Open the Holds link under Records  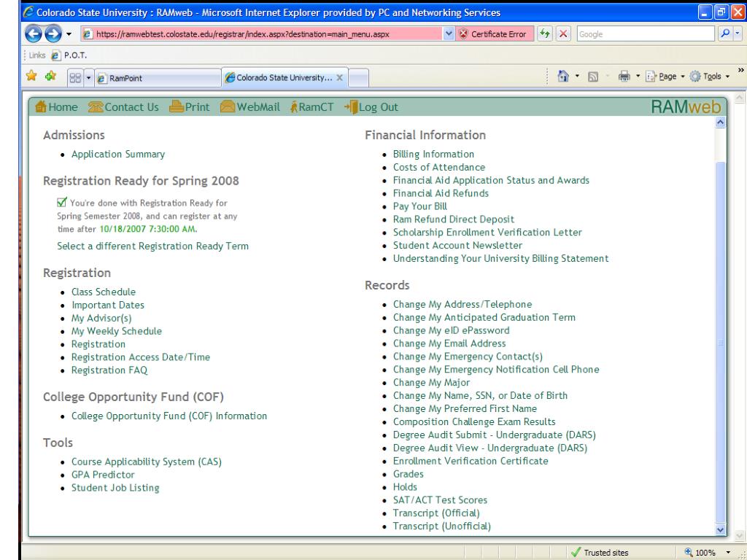tap(405, 486)
